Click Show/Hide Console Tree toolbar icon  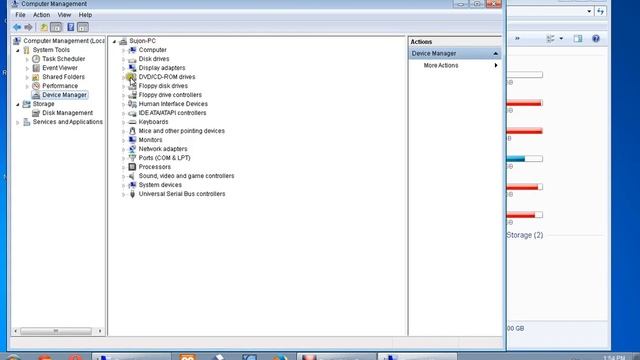pyautogui.click(x=56, y=27)
